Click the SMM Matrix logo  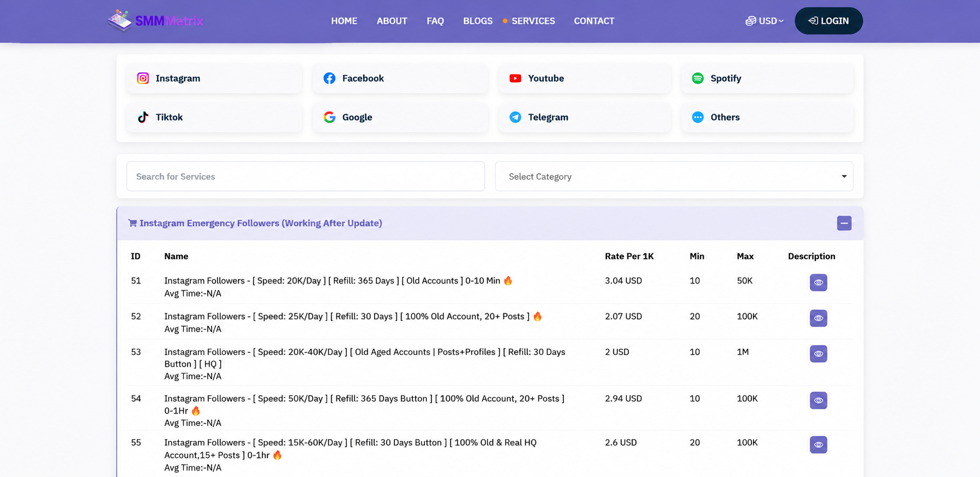(155, 21)
